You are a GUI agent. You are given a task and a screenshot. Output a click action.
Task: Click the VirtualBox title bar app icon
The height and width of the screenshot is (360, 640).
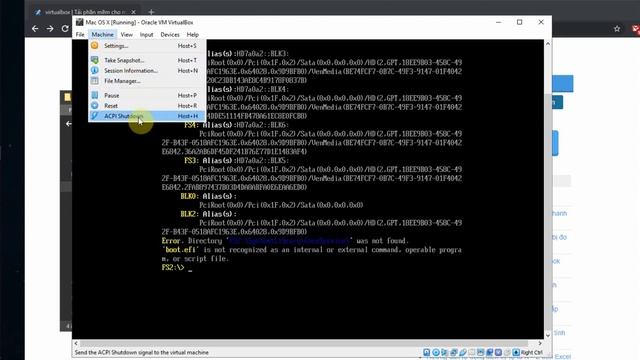[x=80, y=22]
